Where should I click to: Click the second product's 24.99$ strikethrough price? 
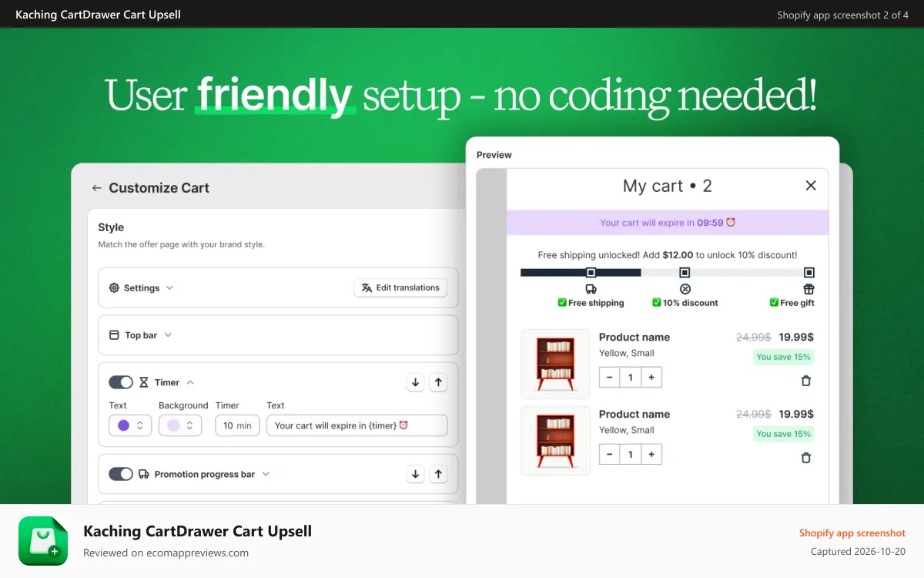[754, 414]
